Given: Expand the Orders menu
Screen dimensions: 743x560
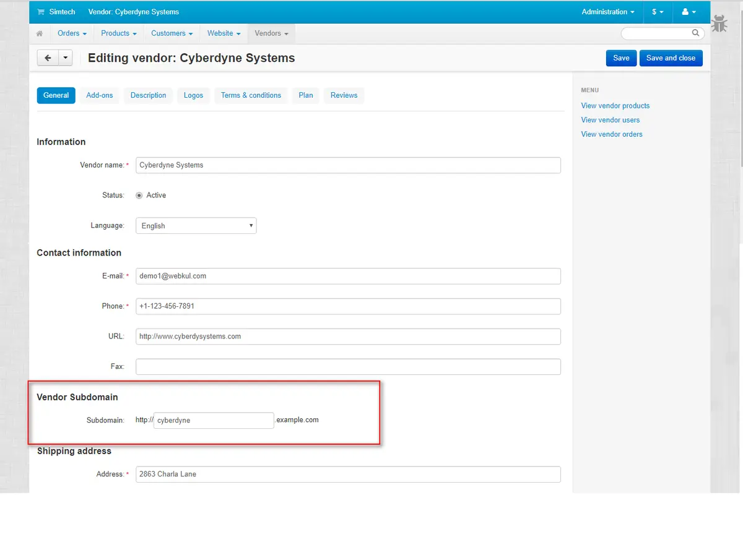Looking at the screenshot, I should tap(72, 33).
